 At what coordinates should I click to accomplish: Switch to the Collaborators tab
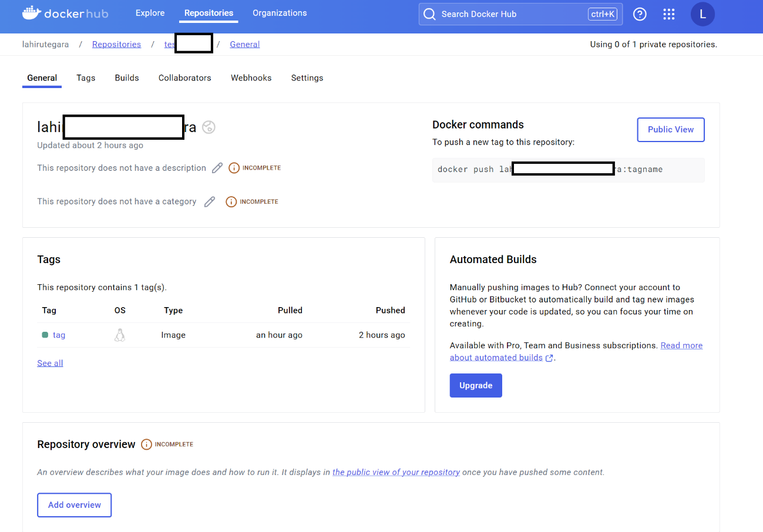tap(185, 78)
